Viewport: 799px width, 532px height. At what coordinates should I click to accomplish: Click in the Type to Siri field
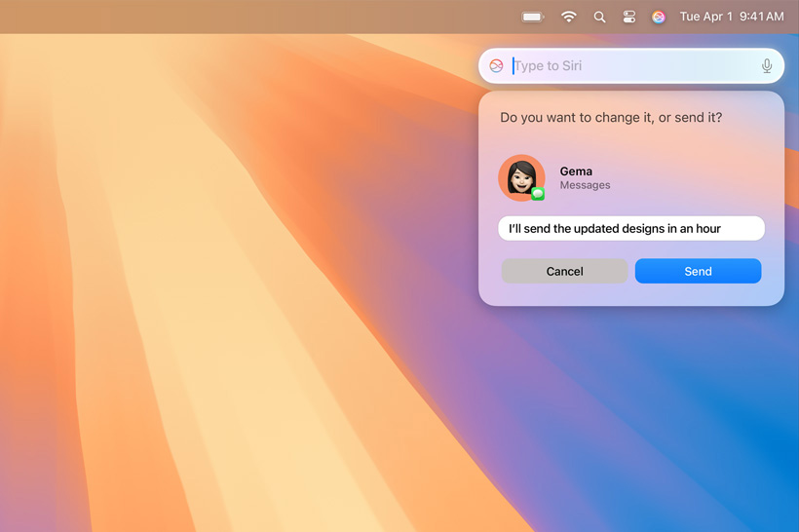tap(633, 66)
